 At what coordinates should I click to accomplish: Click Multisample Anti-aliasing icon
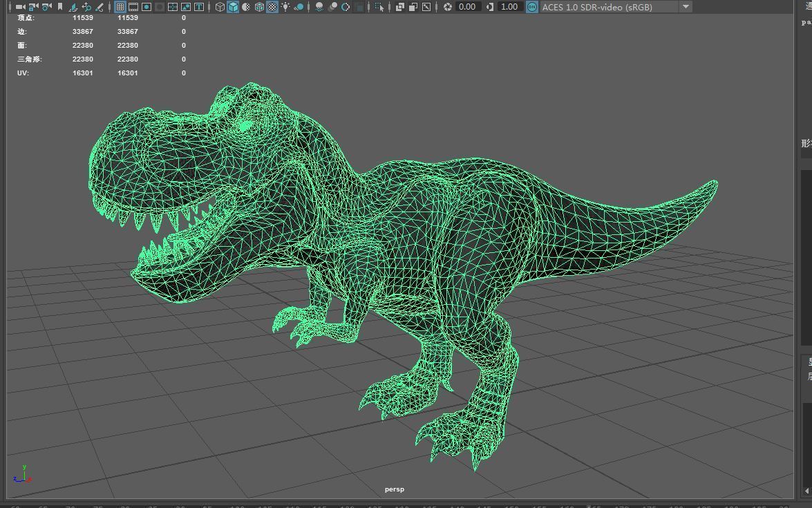pyautogui.click(x=346, y=7)
